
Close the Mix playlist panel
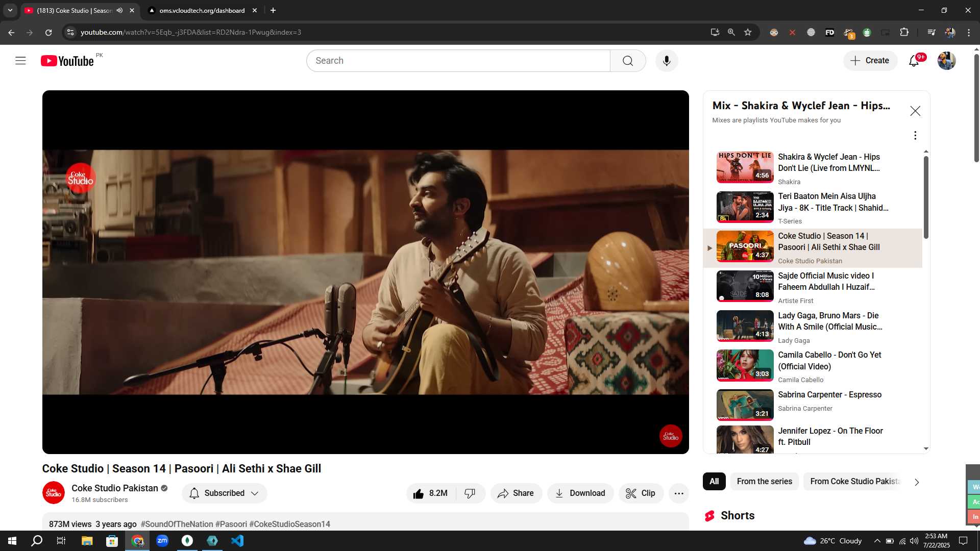coord(915,111)
